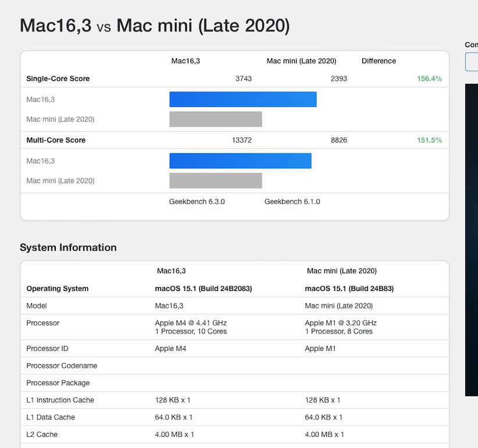This screenshot has height=448, width=478.
Task: Click the Apple M4 @ 4.41 GHz processor text
Action: coord(191,323)
